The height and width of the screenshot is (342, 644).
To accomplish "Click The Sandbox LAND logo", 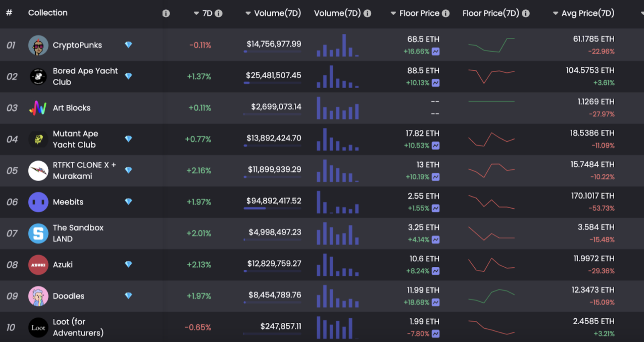I will click(x=38, y=233).
